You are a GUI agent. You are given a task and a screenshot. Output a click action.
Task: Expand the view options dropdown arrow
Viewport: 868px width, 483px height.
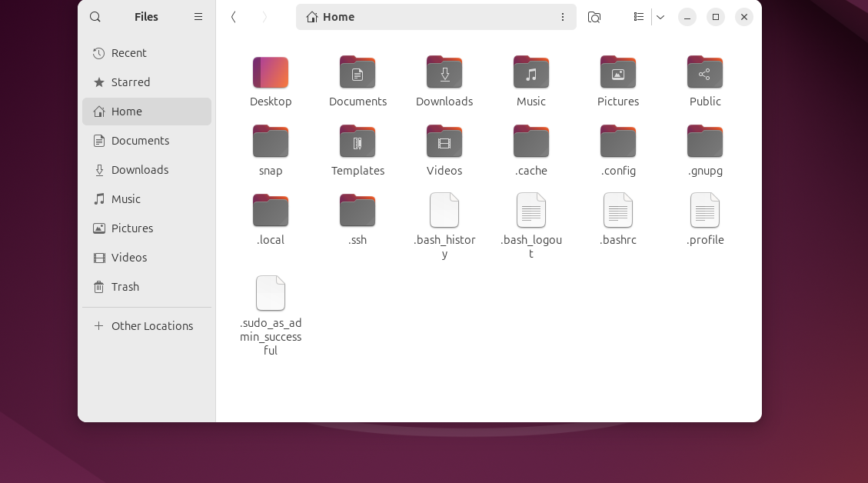(660, 17)
